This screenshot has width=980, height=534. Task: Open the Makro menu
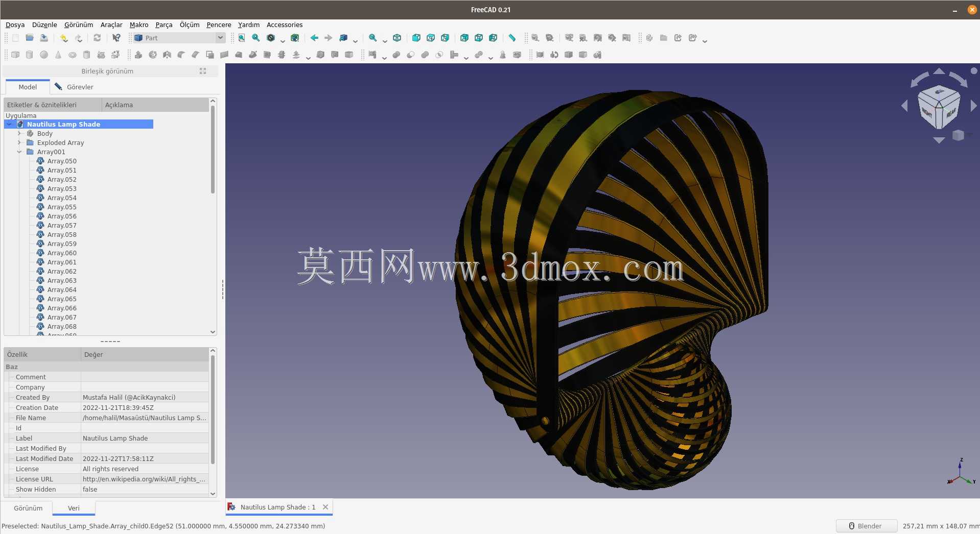point(139,25)
